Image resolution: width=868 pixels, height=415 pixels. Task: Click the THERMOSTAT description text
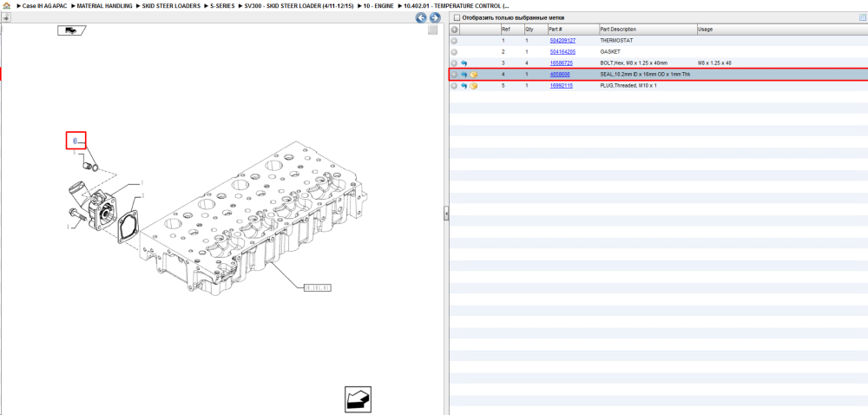(x=615, y=41)
